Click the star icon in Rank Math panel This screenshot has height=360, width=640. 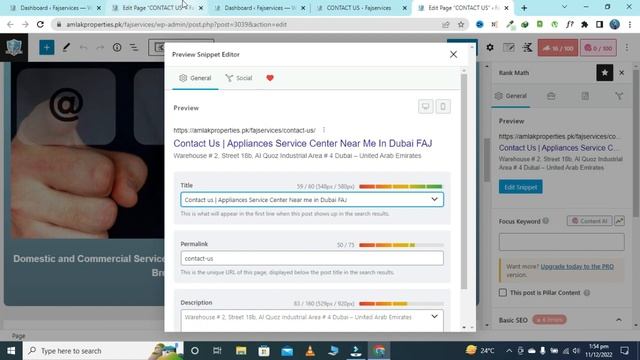[x=604, y=73]
